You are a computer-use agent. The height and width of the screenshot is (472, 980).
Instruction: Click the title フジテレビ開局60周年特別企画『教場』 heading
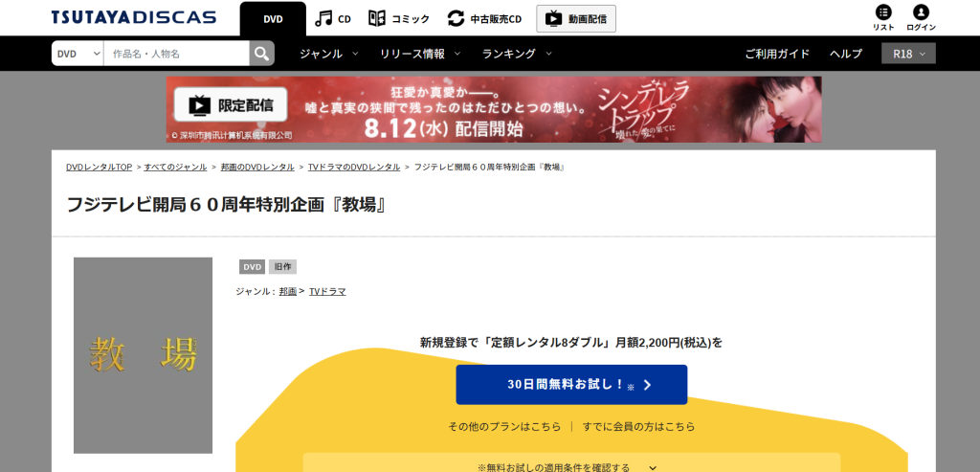click(226, 205)
